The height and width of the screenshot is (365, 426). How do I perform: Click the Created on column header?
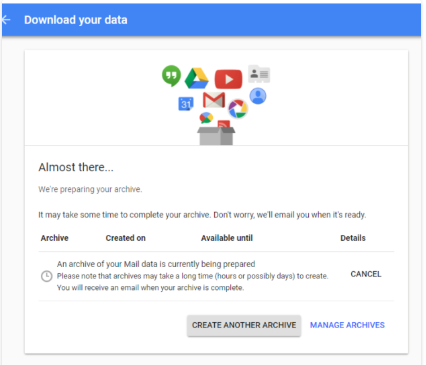tap(126, 238)
